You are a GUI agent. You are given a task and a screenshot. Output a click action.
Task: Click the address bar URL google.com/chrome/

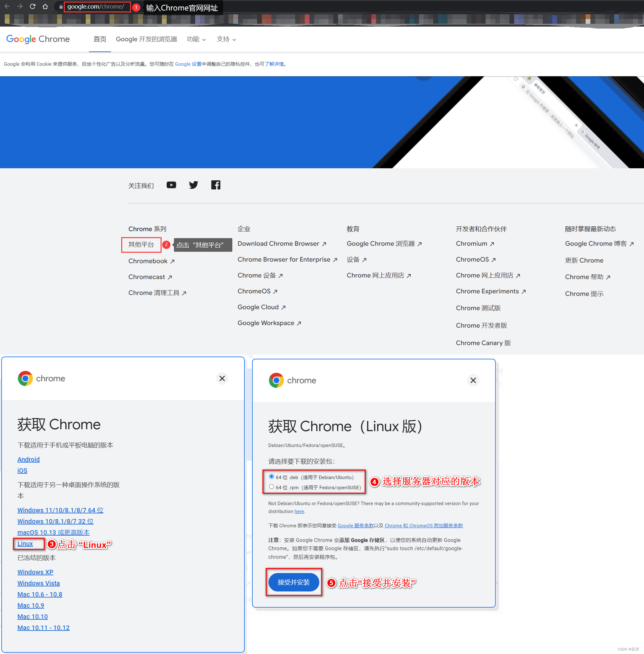(x=96, y=6)
